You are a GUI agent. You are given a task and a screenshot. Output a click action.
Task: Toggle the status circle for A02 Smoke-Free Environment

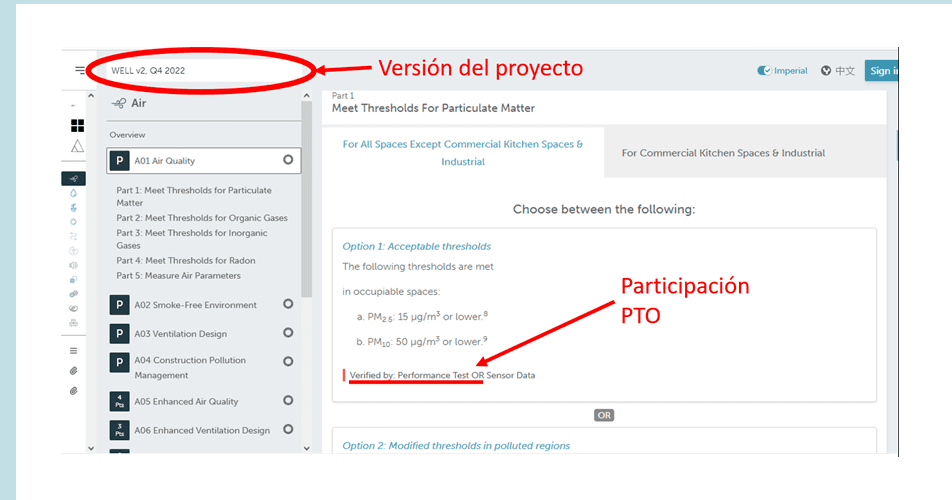pyautogui.click(x=288, y=303)
